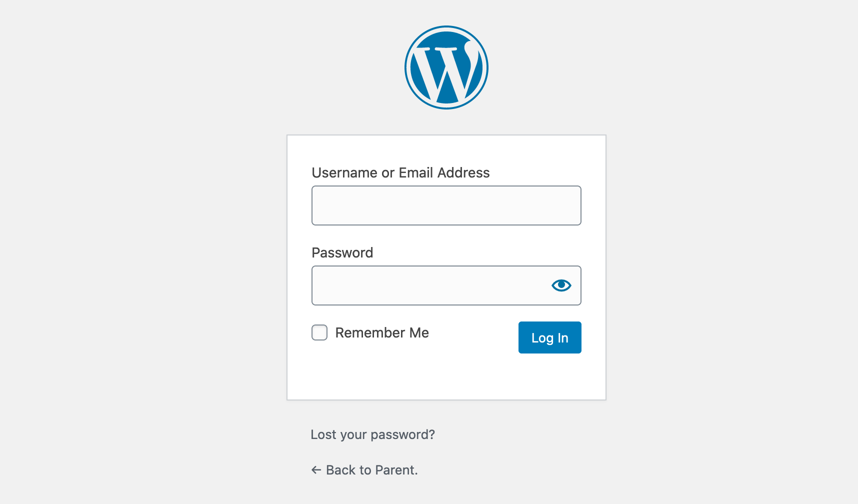This screenshot has width=858, height=504.
Task: Open the Lost your password? link
Action: pos(372,434)
